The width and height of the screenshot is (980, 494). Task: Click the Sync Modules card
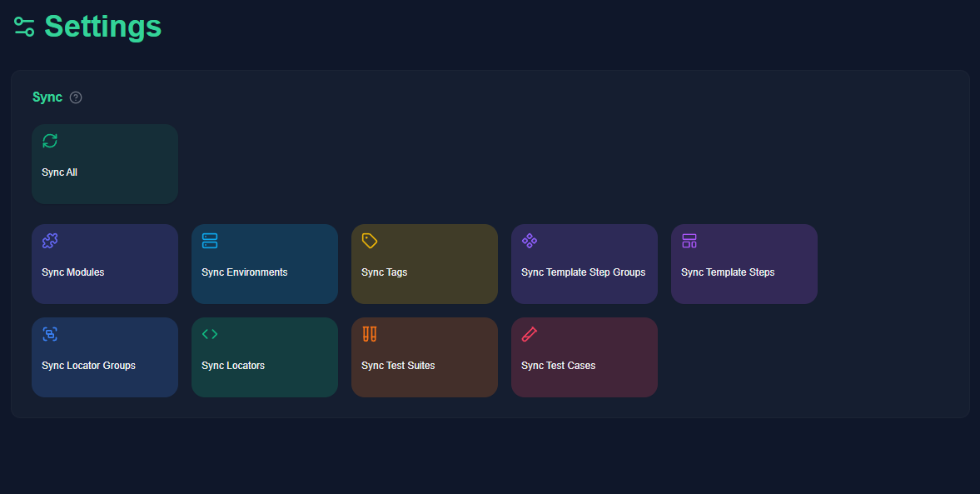(x=104, y=264)
